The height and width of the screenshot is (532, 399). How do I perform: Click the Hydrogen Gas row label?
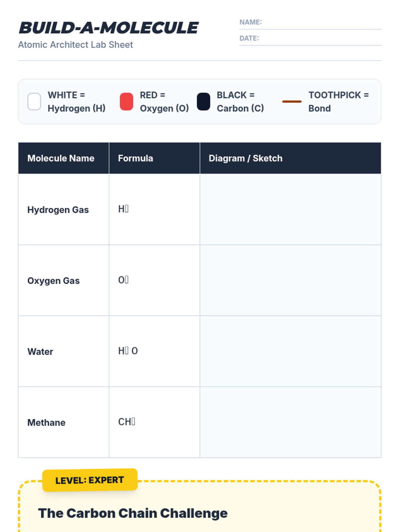pos(58,210)
